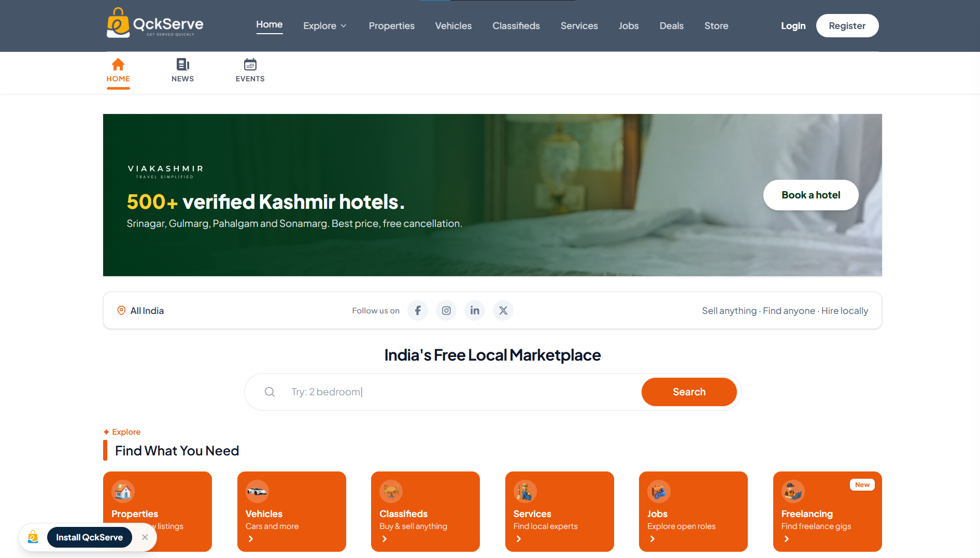Open the Facebook social icon
The image size is (980, 558).
point(418,310)
